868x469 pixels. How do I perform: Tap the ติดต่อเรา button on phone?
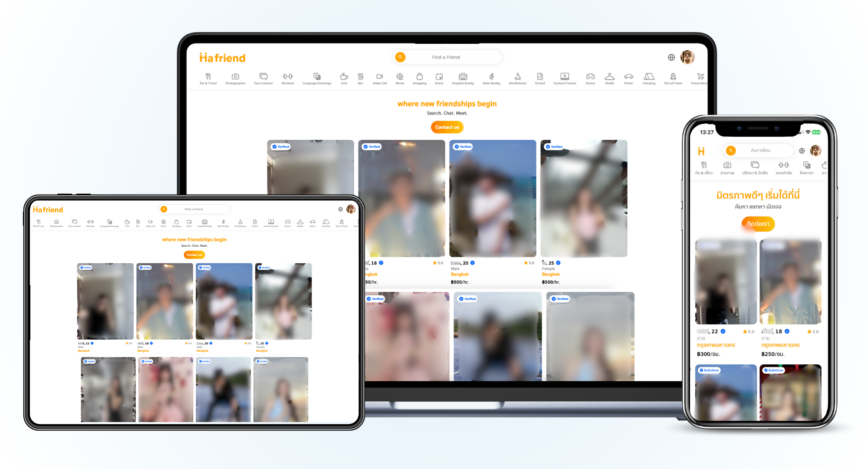point(758,224)
